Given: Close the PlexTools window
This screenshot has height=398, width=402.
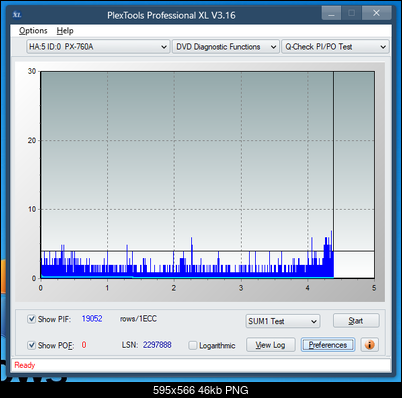Looking at the screenshot, I should [x=376, y=13].
